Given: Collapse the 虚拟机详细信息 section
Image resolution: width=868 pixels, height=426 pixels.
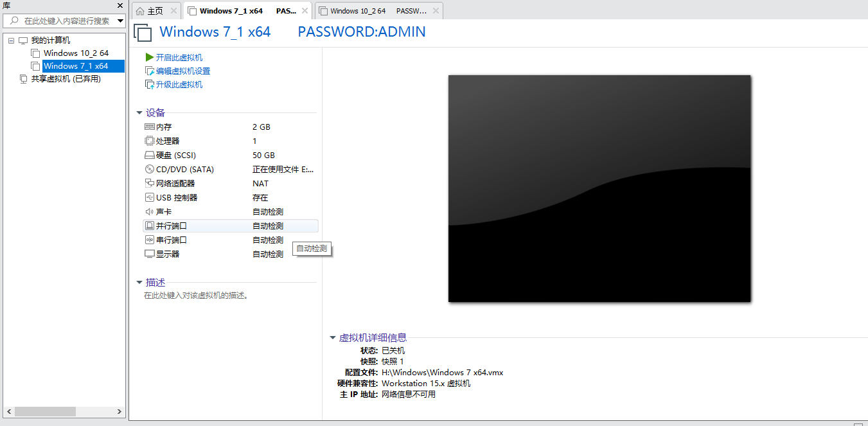Looking at the screenshot, I should pyautogui.click(x=332, y=337).
